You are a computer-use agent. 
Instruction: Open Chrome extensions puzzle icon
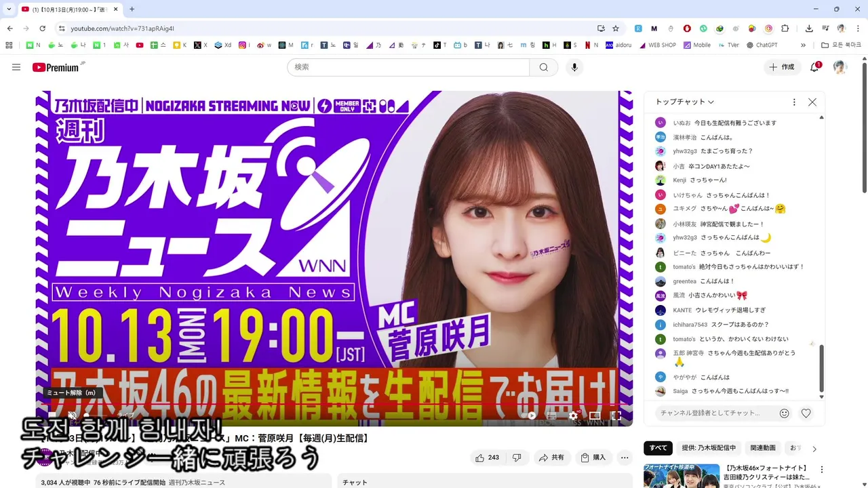point(785,28)
